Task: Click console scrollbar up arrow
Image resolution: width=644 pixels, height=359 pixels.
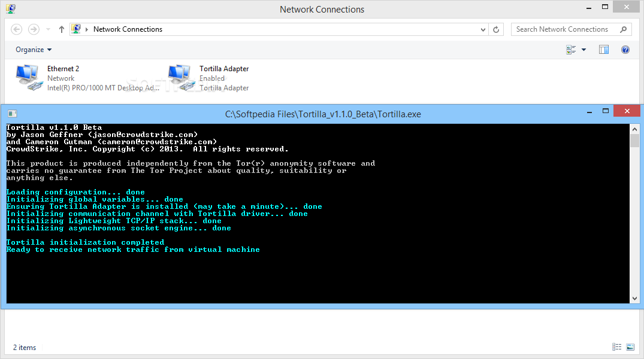Action: click(x=634, y=129)
